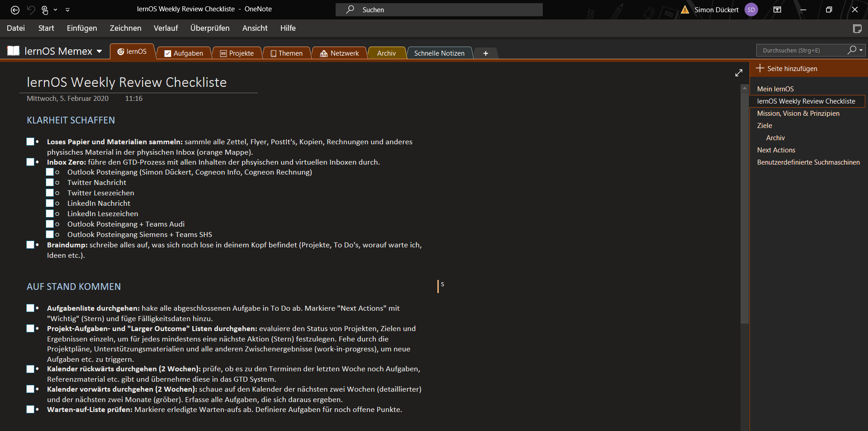Click the magnifier icon in Durchsuchen box

pos(851,50)
